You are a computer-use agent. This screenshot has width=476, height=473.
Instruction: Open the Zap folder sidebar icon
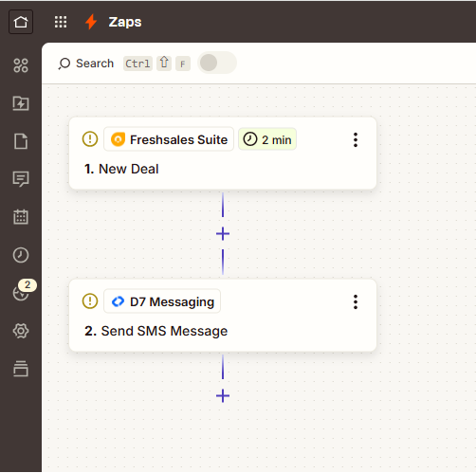[21, 103]
